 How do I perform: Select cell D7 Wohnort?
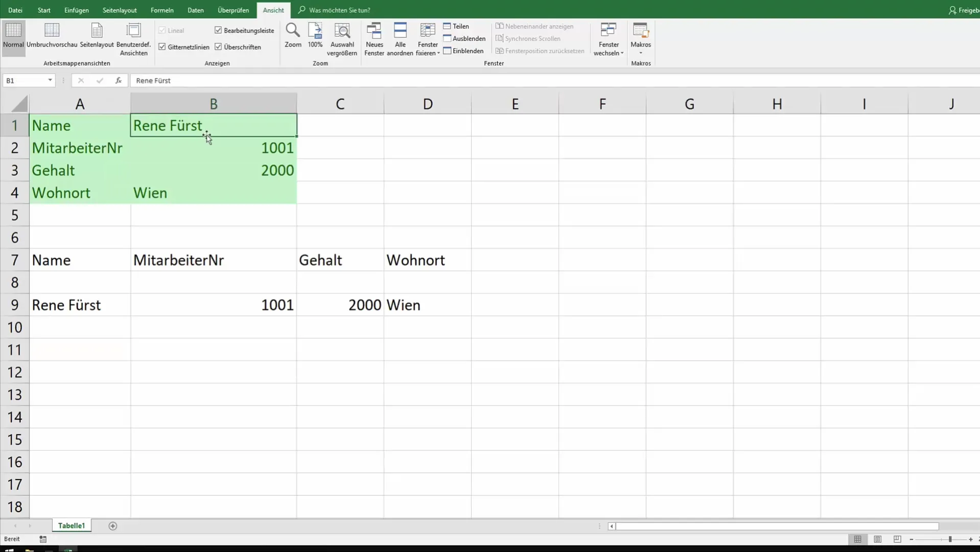point(428,260)
